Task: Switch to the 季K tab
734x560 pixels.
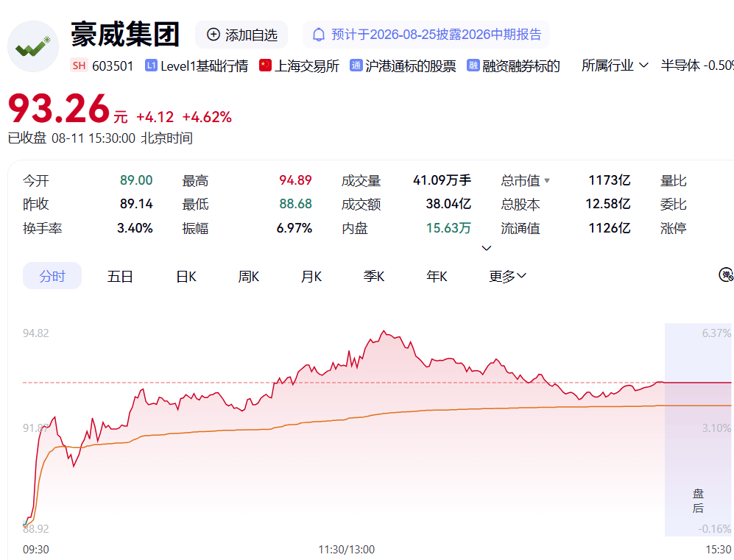Action: (x=373, y=277)
